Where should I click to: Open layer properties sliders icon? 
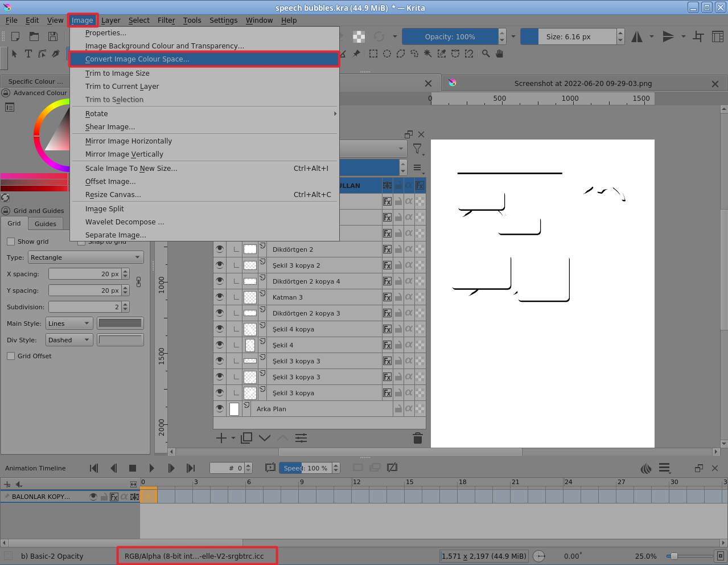click(x=301, y=438)
